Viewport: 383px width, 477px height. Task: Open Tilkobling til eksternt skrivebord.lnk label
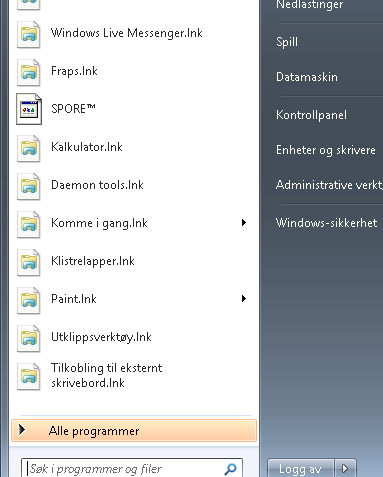pos(106,375)
